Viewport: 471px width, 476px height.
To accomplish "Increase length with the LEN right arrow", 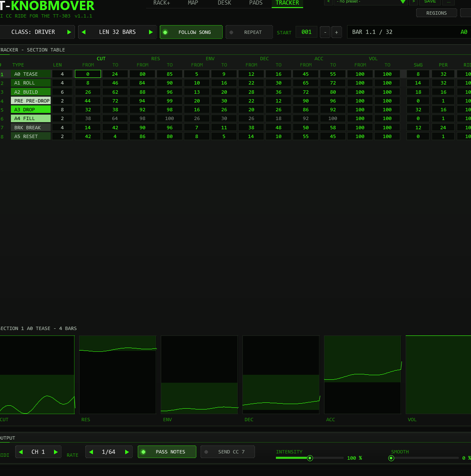I will [151, 32].
